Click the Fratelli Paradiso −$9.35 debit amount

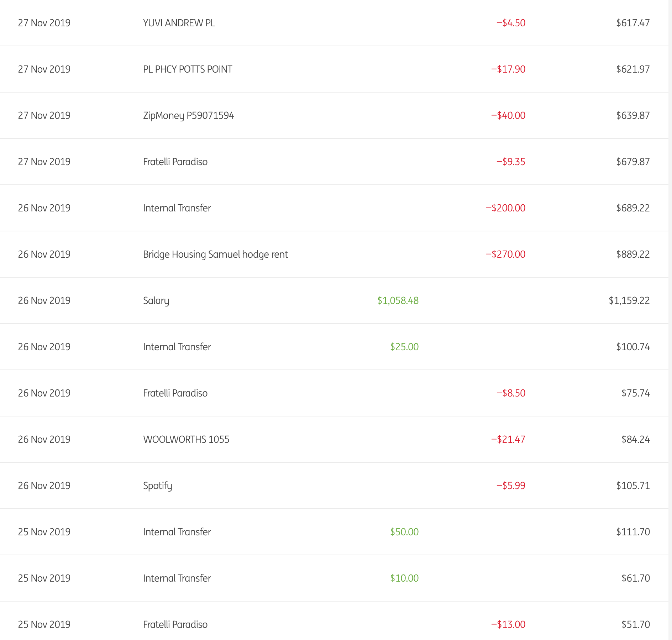[x=511, y=162]
